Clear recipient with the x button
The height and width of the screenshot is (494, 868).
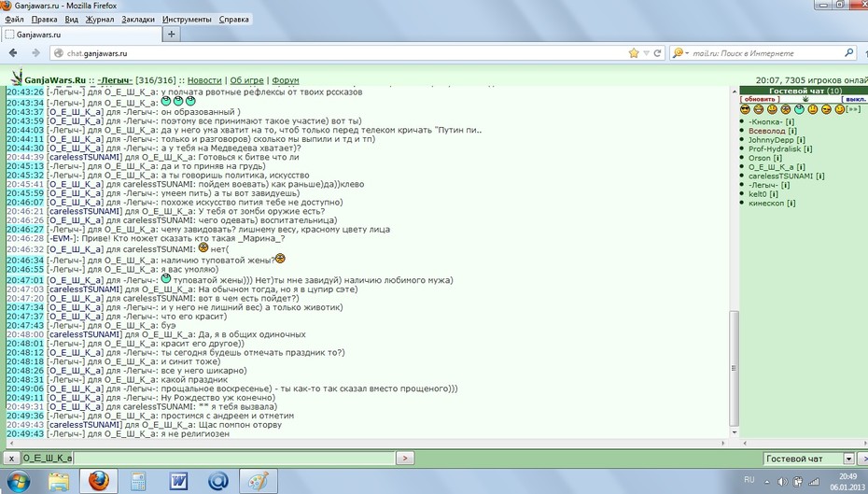[x=11, y=458]
